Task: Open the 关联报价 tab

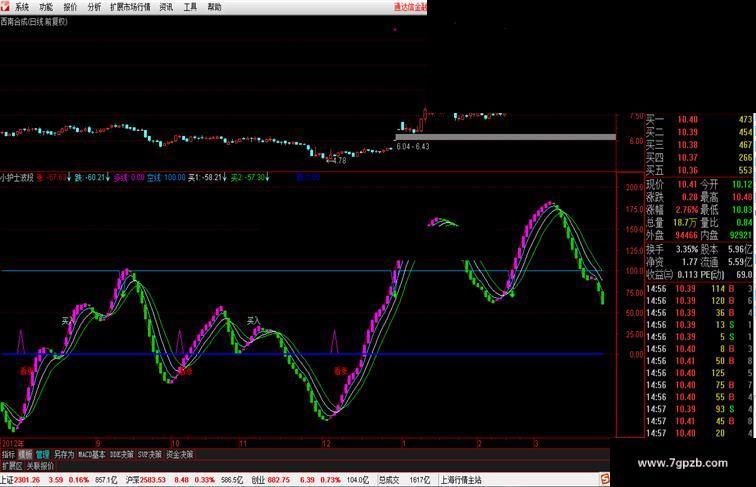Action: [40, 466]
